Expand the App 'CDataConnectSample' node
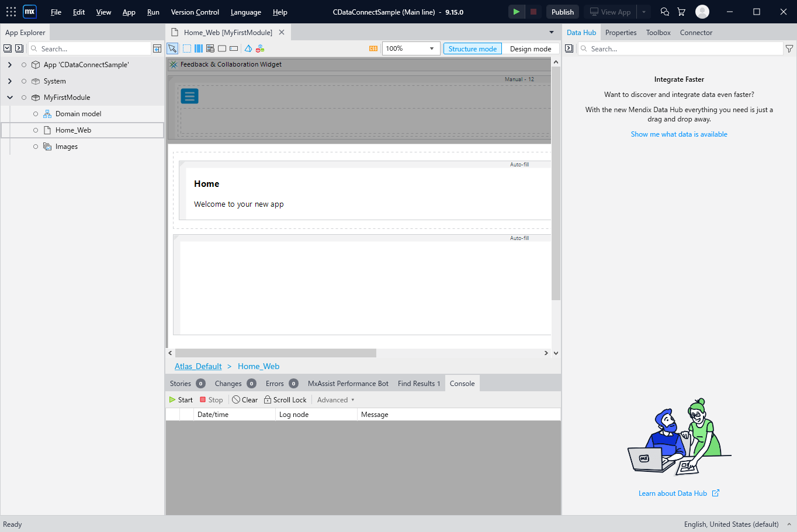The width and height of the screenshot is (797, 532). (10, 65)
